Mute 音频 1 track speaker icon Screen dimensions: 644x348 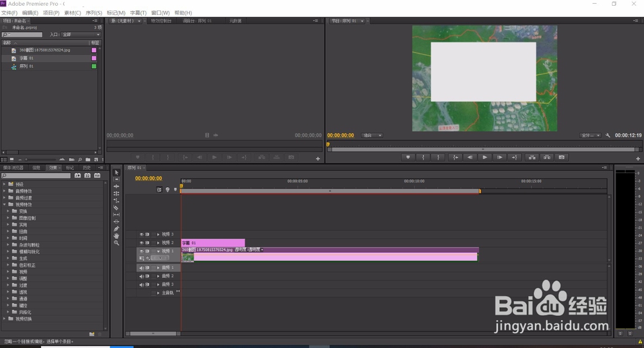(x=141, y=268)
